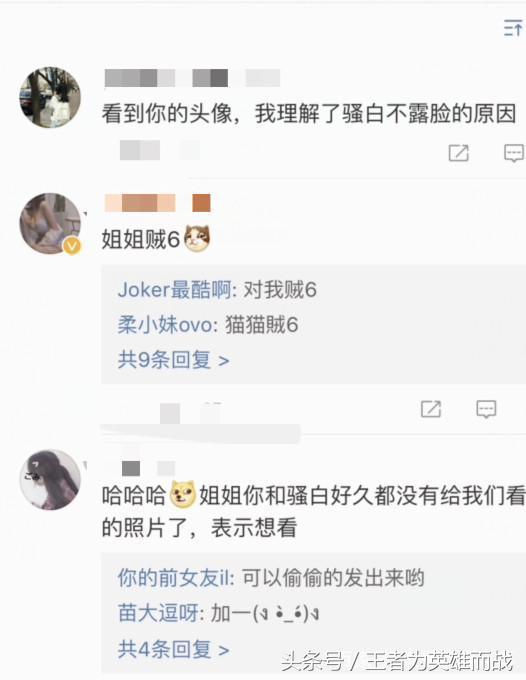Viewport: 526px width, 680px height.
Task: Tap the sort order icon at top right
Action: (x=513, y=29)
